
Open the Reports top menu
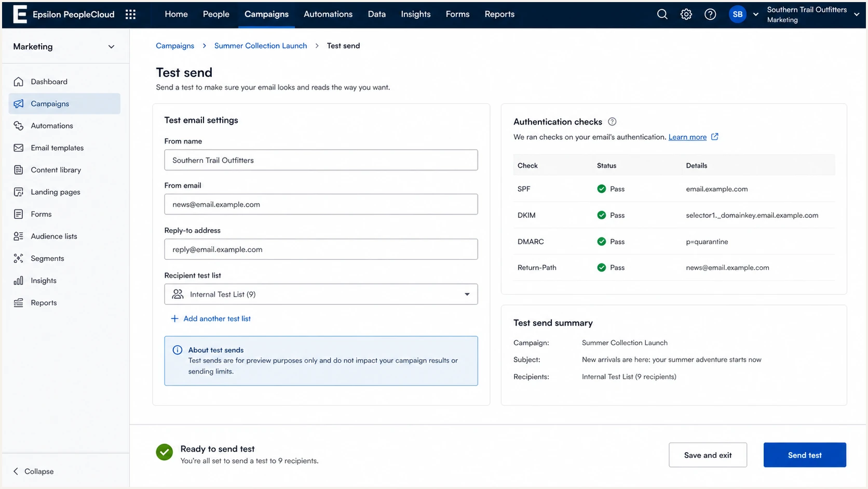499,14
